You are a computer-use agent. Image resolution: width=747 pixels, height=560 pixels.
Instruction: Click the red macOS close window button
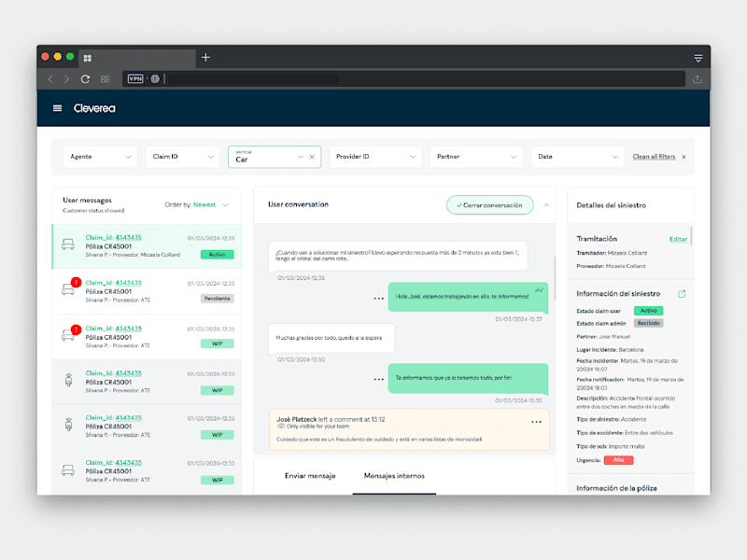pos(45,57)
